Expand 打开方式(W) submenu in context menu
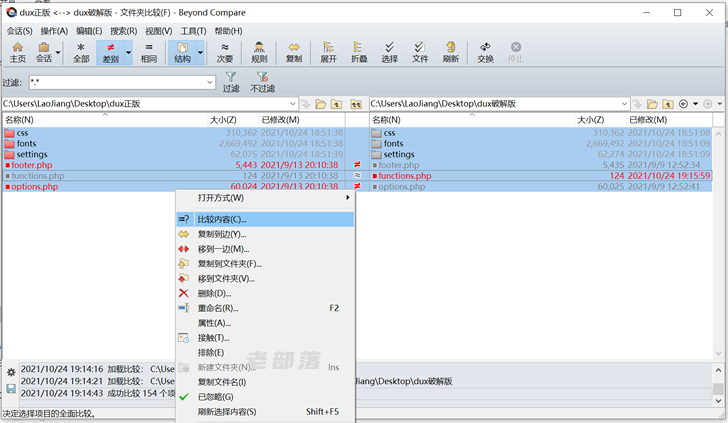 click(x=265, y=198)
